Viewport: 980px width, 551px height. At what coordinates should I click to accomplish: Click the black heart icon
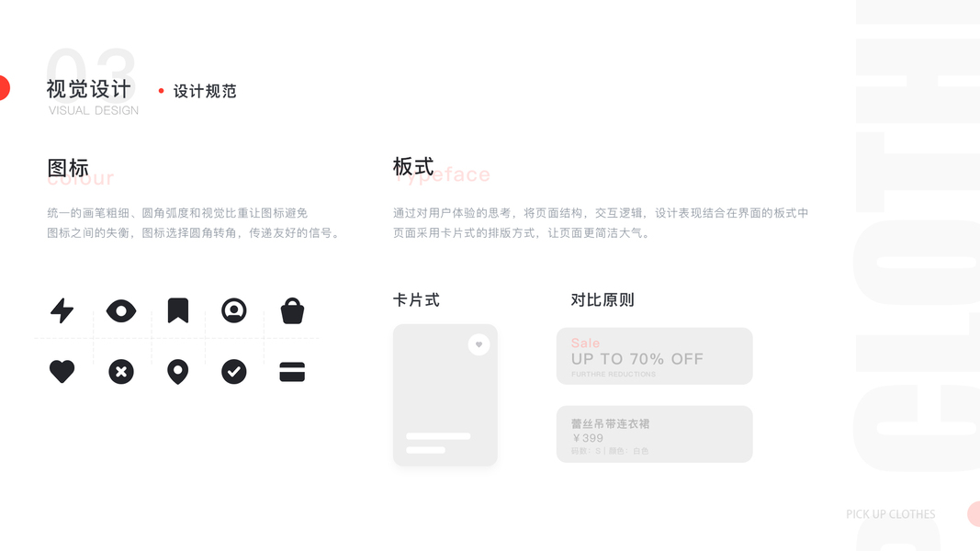[x=62, y=372]
